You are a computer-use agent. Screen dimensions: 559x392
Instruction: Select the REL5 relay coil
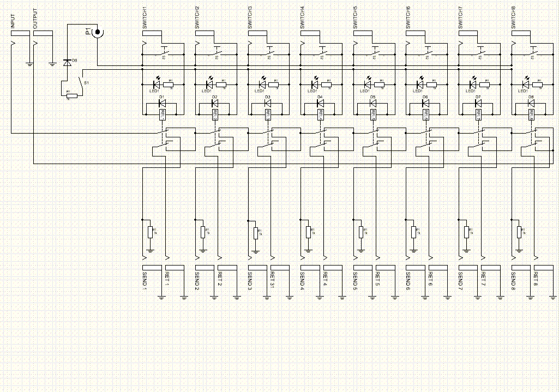point(373,115)
